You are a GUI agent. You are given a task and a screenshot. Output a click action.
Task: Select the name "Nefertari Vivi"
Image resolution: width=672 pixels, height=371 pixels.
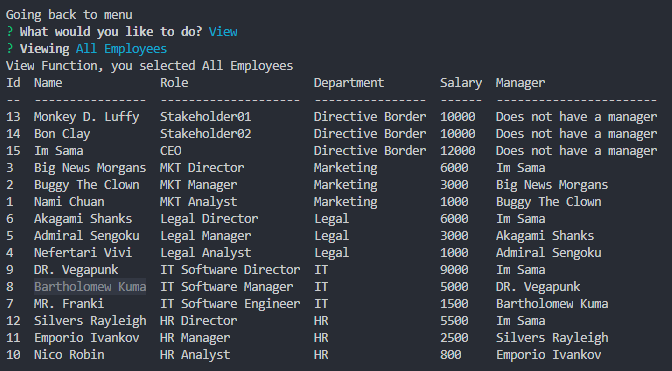pos(83,253)
